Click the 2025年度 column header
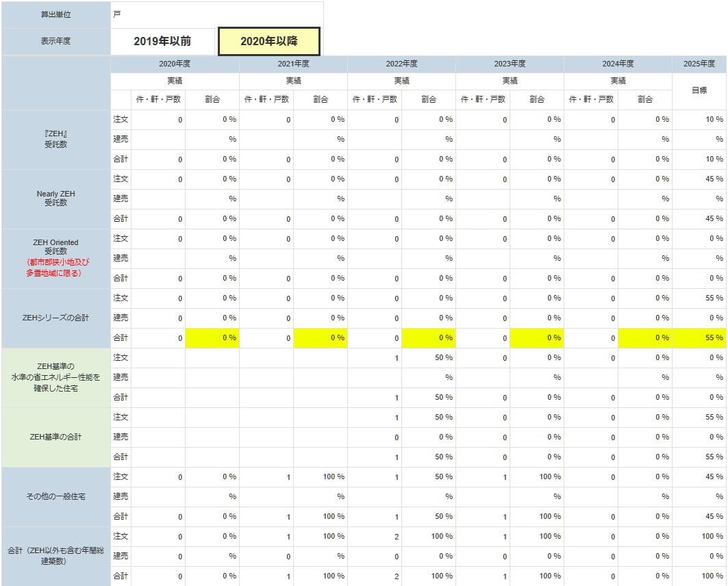This screenshot has height=586, width=728. point(699,64)
